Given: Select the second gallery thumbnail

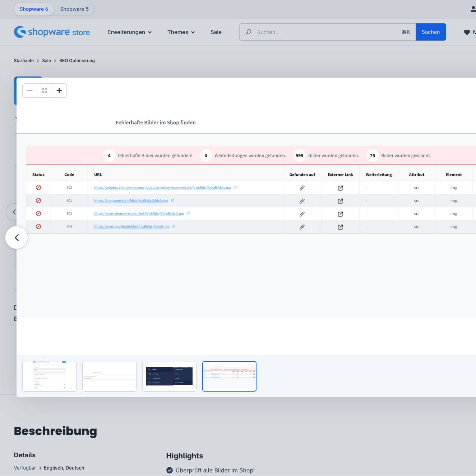Looking at the screenshot, I should 109,376.
